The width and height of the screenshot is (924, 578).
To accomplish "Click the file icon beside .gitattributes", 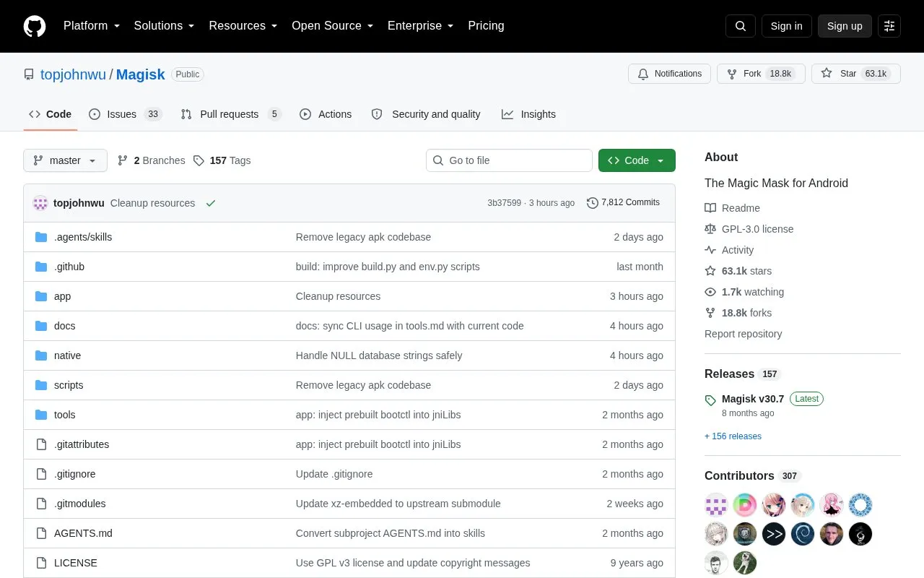I will click(x=41, y=444).
